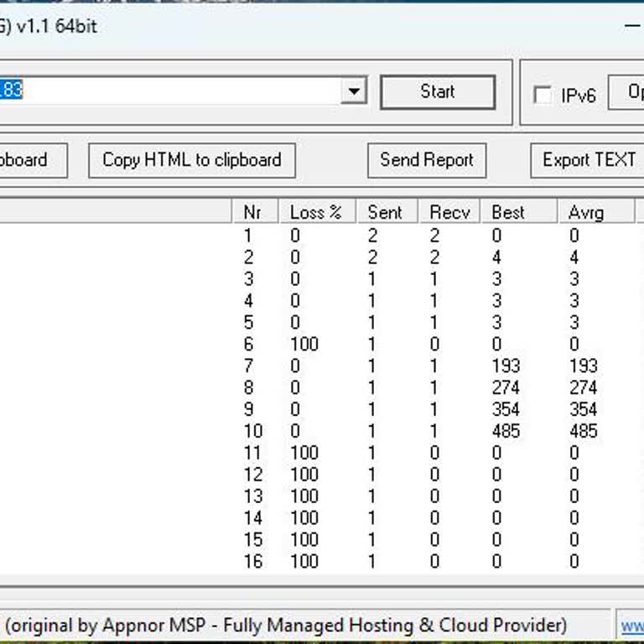
Task: Click the Best value 274 for hop 8
Action: [x=506, y=387]
